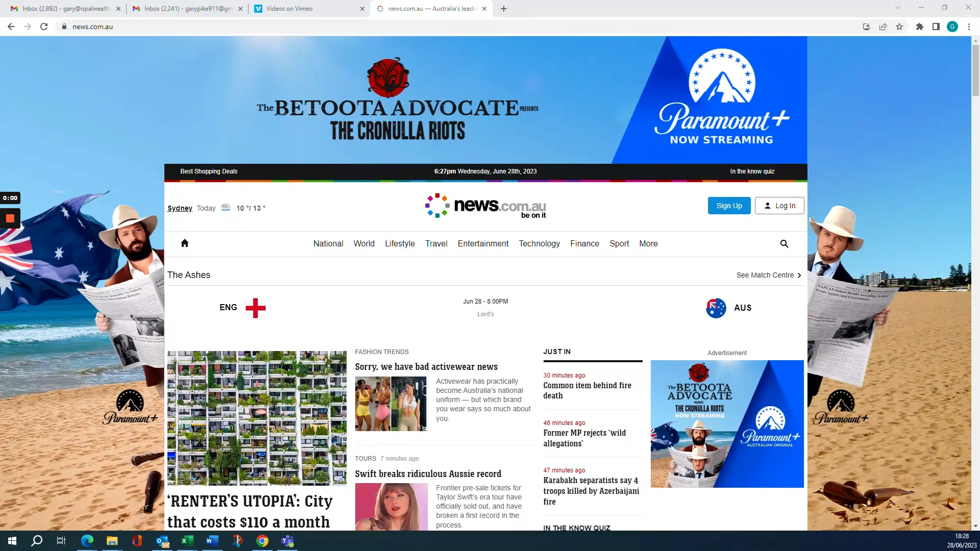The width and height of the screenshot is (980, 551).
Task: Open the Chrome profile avatar G
Action: click(952, 27)
